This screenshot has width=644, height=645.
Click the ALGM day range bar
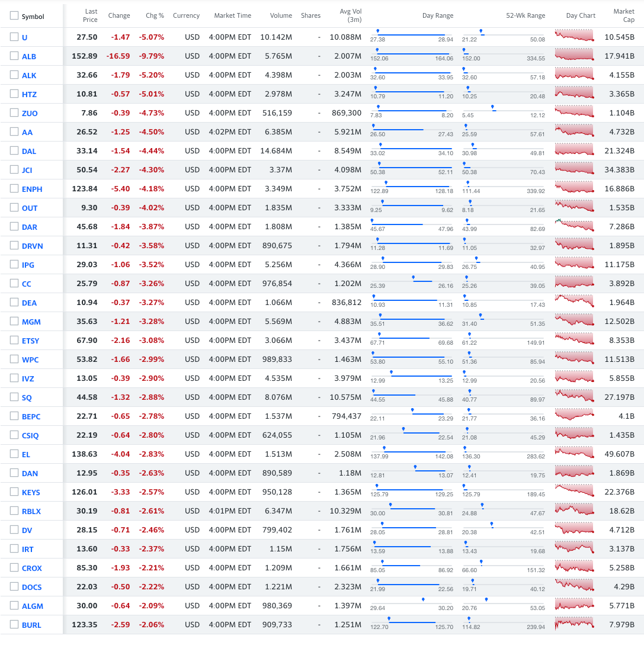[x=412, y=604]
